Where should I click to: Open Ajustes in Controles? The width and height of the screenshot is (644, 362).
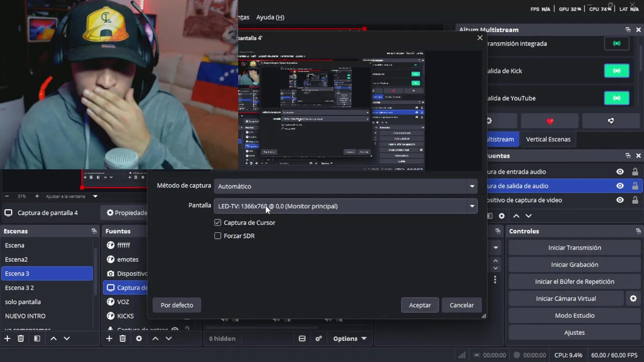point(574,332)
